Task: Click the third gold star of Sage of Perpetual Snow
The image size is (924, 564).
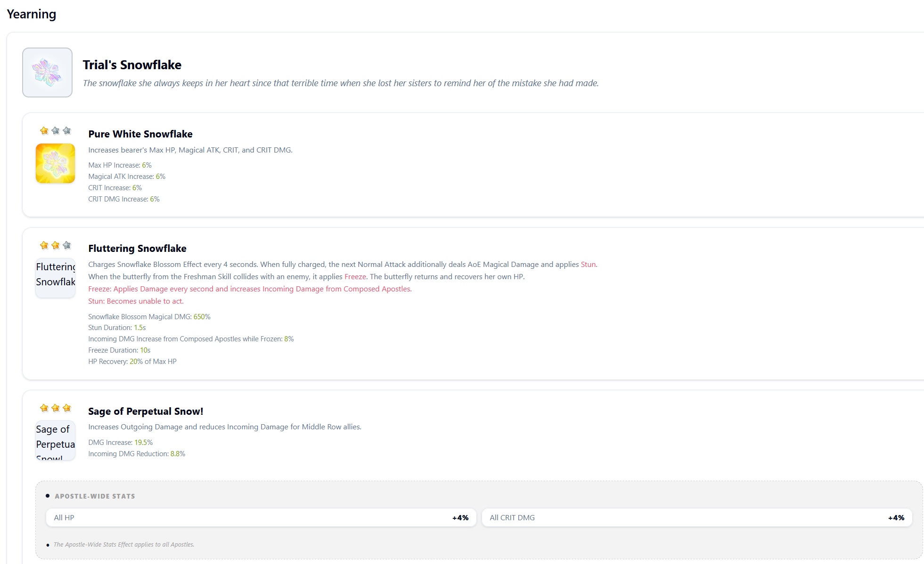Action: pyautogui.click(x=67, y=408)
